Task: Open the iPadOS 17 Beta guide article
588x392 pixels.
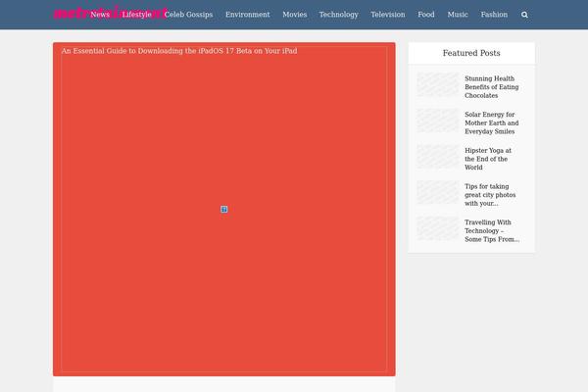Action: pyautogui.click(x=179, y=51)
